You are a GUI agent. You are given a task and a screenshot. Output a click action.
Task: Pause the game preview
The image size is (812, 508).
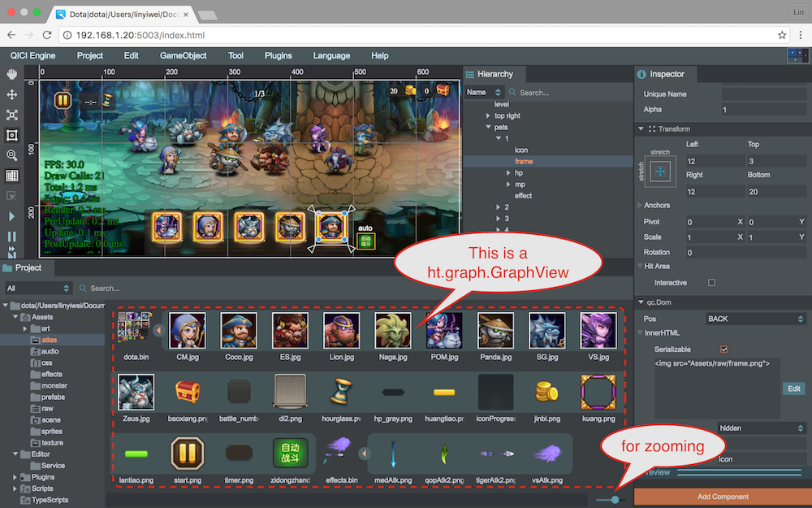pyautogui.click(x=11, y=237)
